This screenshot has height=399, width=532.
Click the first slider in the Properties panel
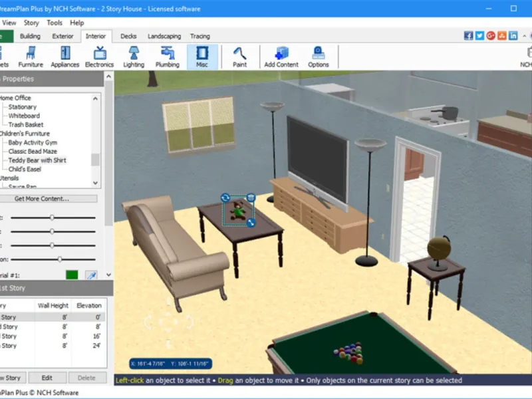pos(53,217)
